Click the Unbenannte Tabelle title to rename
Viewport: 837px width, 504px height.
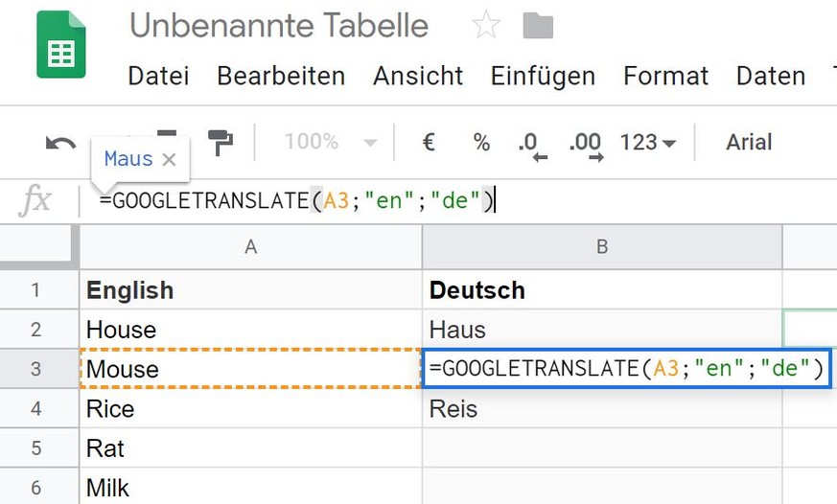279,26
